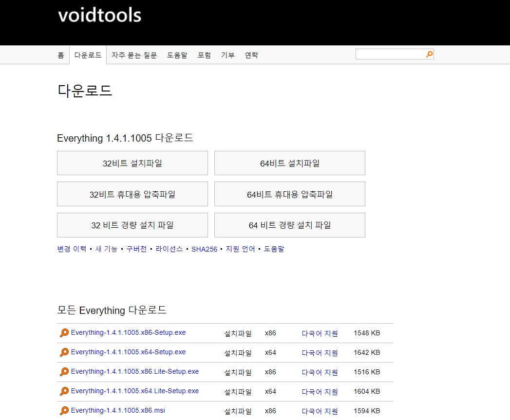Click 설치파일 in the x86.msi row
Image resolution: width=510 pixels, height=420 pixels.
tap(238, 412)
